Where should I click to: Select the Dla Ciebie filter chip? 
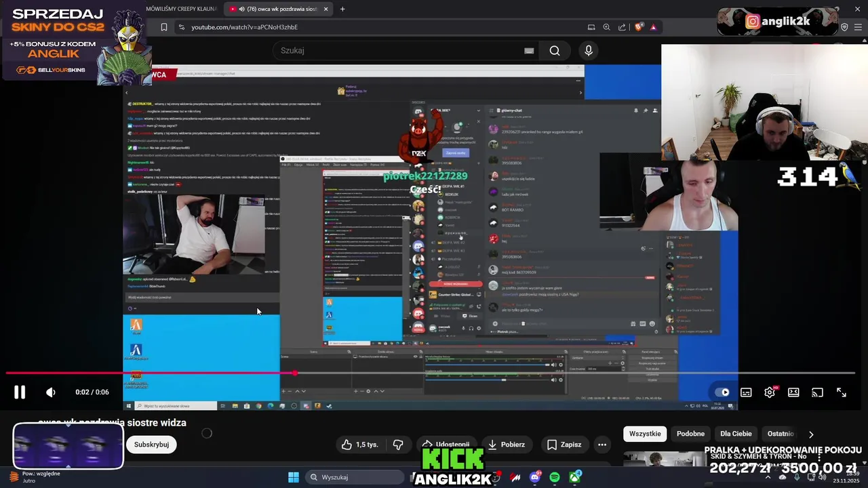point(736,434)
